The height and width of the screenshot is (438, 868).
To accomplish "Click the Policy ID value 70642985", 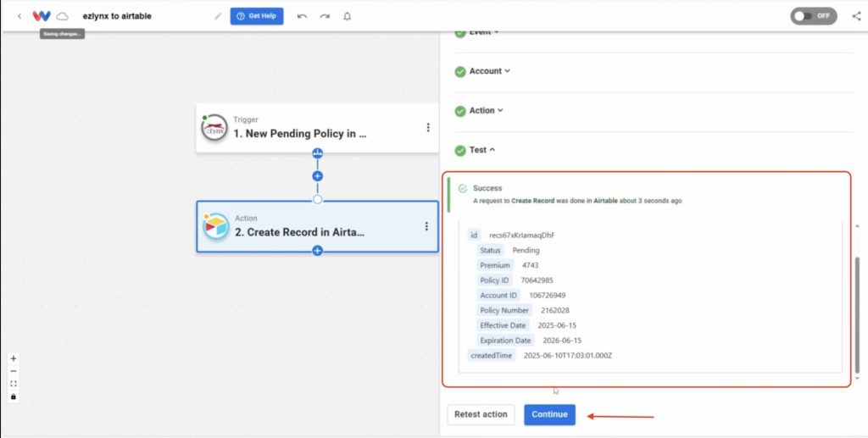I will tap(537, 280).
